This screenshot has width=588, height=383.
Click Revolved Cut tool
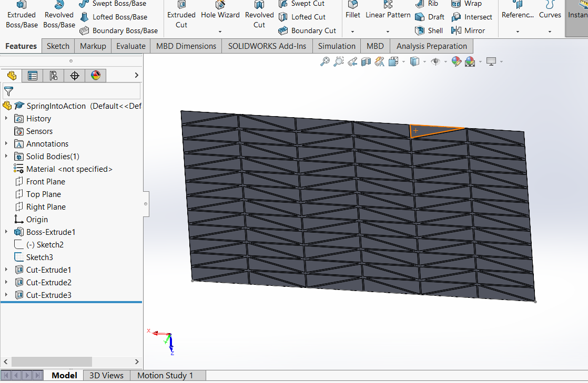click(259, 15)
